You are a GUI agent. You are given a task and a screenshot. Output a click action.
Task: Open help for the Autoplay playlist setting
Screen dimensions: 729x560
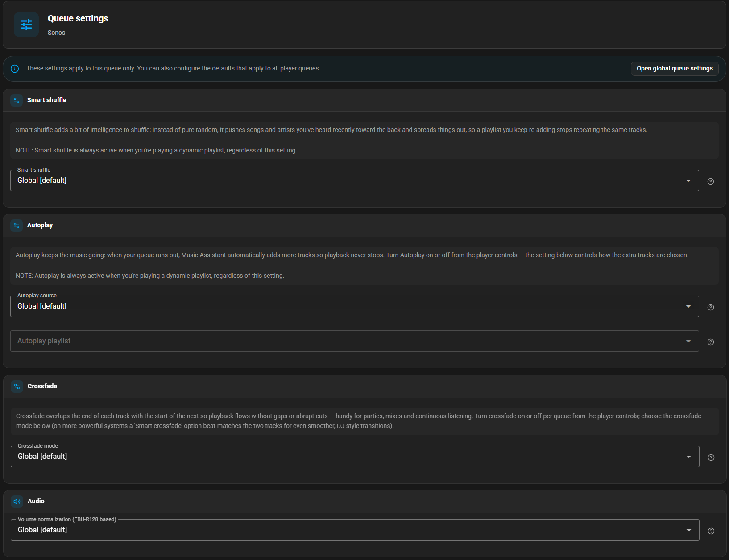[x=711, y=342]
